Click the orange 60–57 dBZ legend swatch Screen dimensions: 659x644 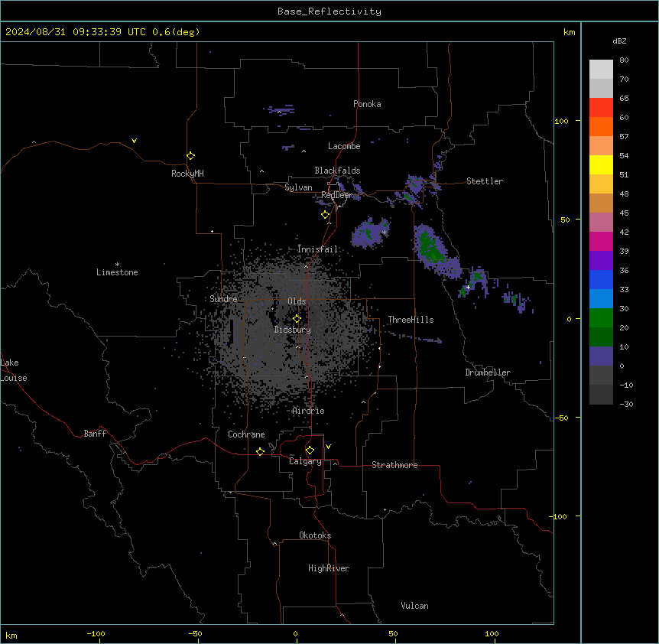pos(601,126)
